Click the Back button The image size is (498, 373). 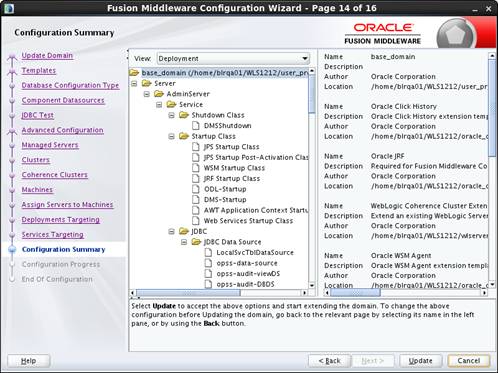(329, 361)
